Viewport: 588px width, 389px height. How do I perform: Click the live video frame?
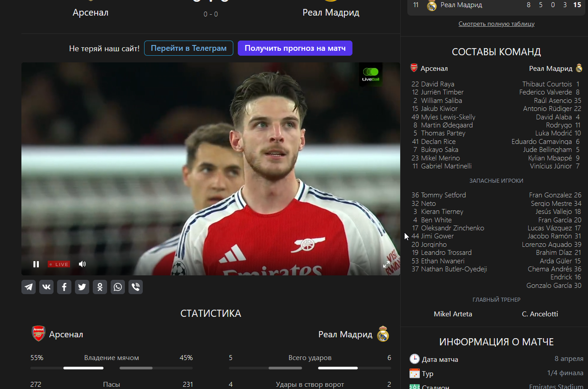coord(211,169)
